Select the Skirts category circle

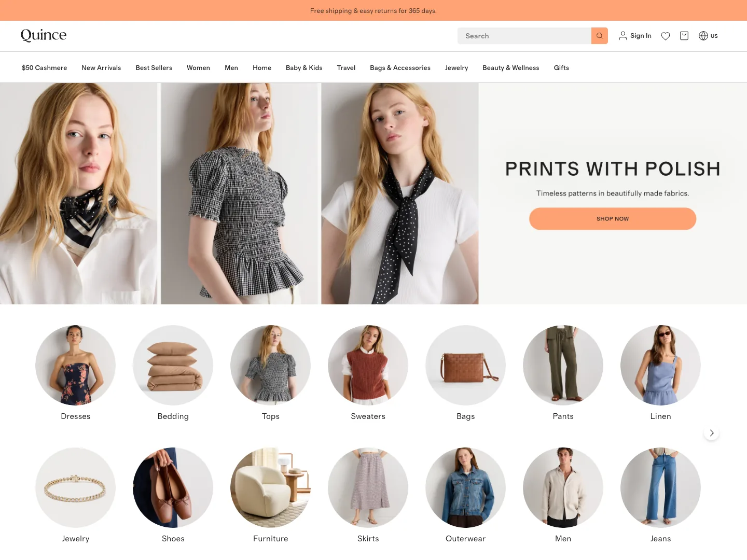(368, 487)
